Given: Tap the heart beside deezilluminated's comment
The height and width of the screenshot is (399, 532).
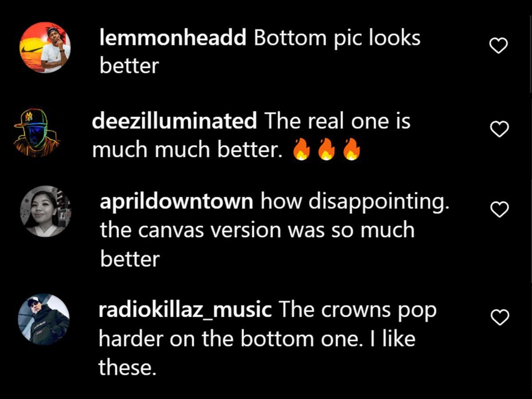Looking at the screenshot, I should pos(500,129).
